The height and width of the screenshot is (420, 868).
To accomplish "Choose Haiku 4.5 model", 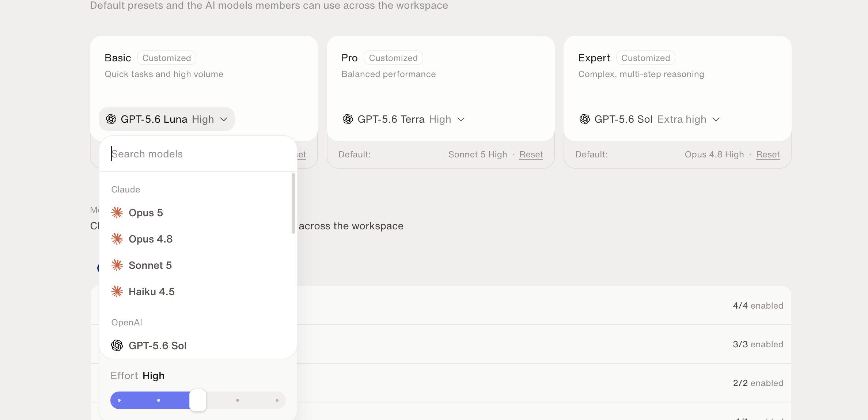I will 198,291.
